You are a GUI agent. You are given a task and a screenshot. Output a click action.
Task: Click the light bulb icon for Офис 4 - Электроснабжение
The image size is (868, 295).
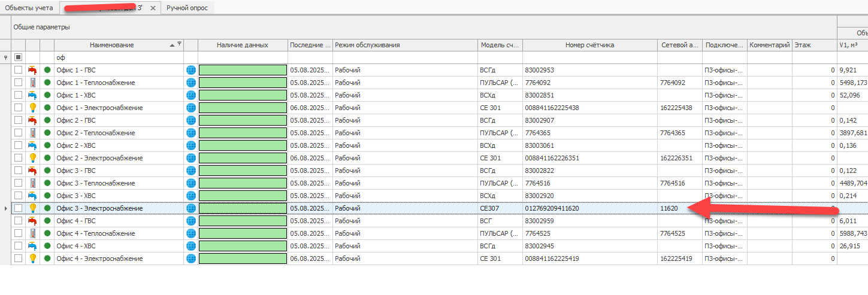(32, 258)
